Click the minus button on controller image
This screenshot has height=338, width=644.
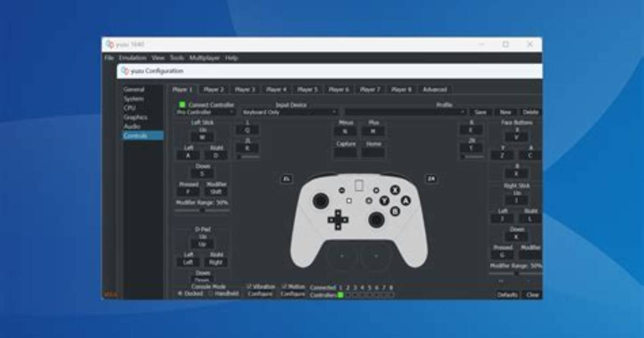coord(342,190)
